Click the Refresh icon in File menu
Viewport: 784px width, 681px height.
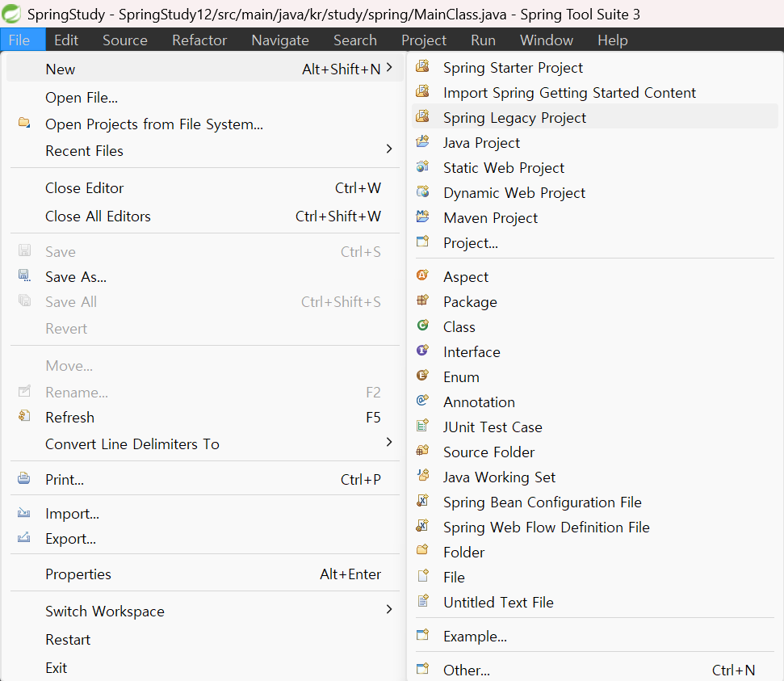click(x=24, y=416)
